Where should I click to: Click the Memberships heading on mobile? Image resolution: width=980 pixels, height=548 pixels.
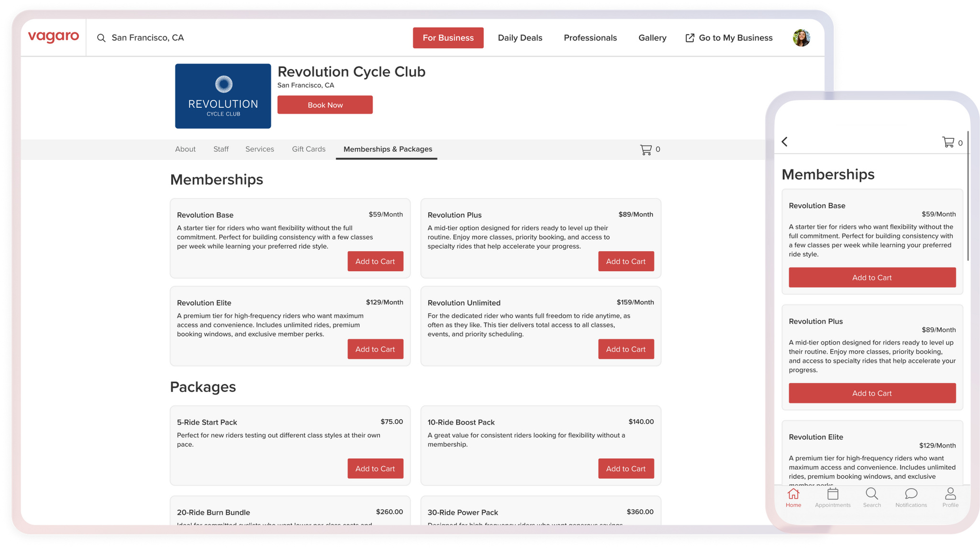click(828, 175)
